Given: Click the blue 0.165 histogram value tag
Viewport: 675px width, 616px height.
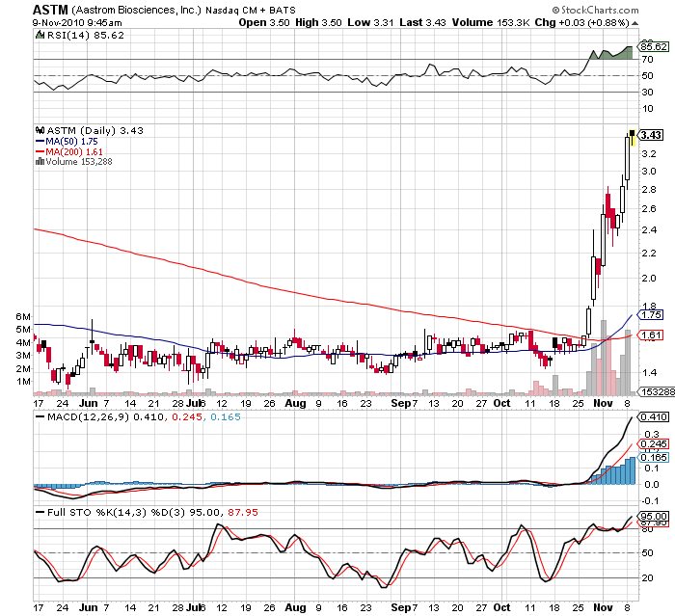Looking at the screenshot, I should pyautogui.click(x=654, y=457).
